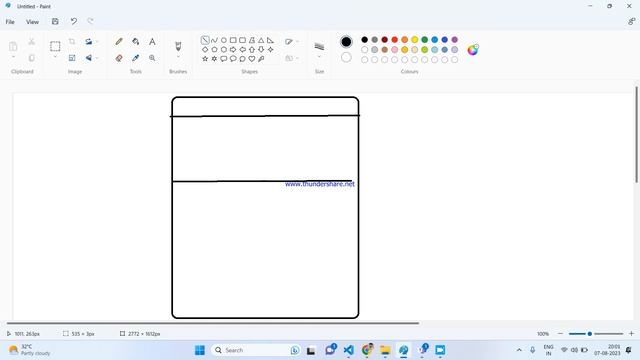This screenshot has width=640, height=360.
Task: Click the taskbar Search box
Action: point(256,350)
